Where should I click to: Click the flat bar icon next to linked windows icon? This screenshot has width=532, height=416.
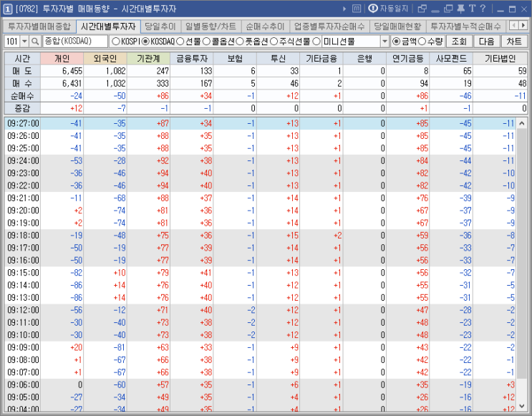[435, 11]
